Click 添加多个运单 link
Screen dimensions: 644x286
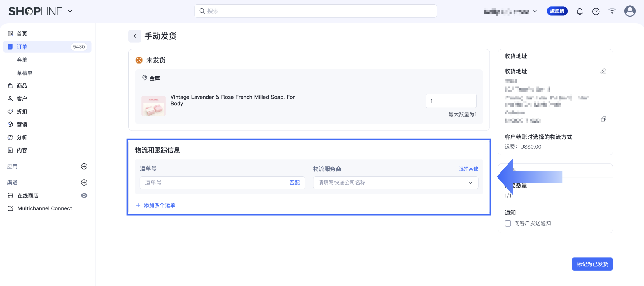click(156, 205)
